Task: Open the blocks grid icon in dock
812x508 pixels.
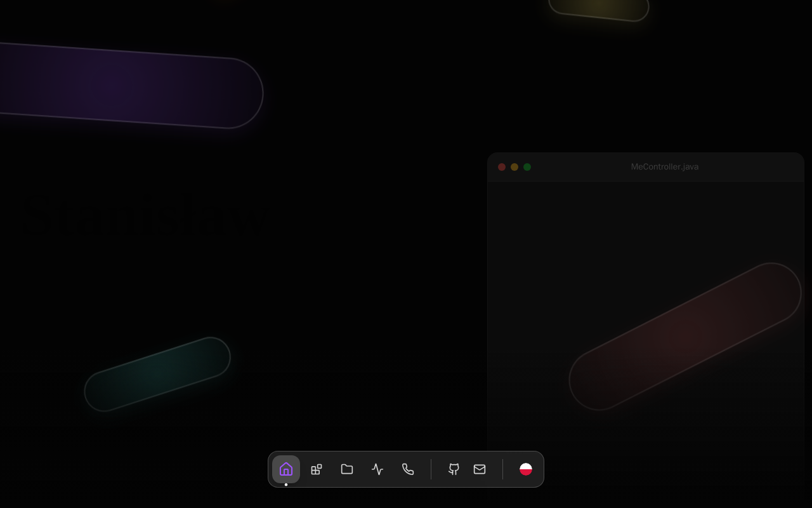Action: click(317, 469)
